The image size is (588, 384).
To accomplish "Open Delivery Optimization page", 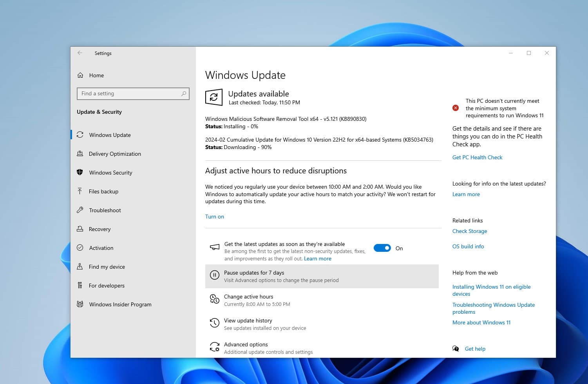I will click(x=133, y=153).
